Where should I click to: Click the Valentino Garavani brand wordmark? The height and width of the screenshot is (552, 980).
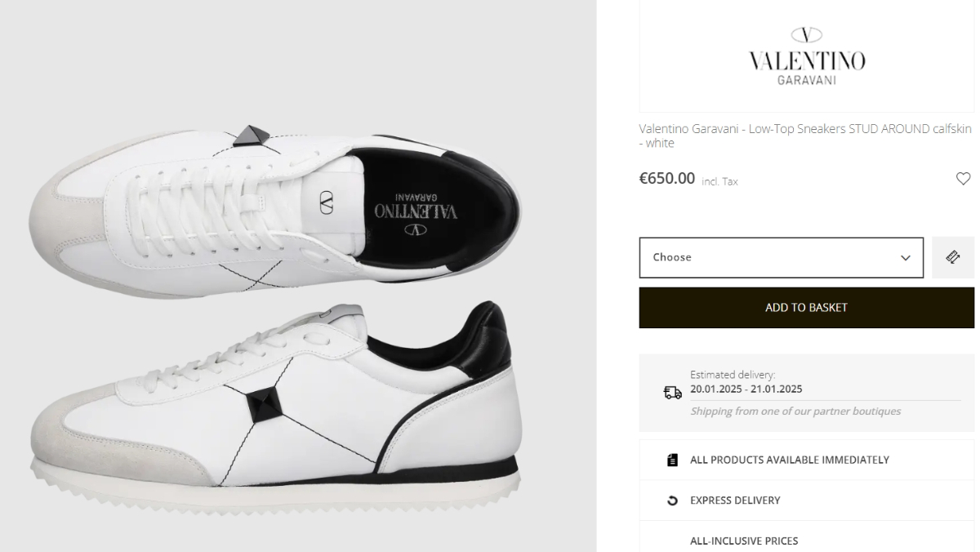(806, 62)
